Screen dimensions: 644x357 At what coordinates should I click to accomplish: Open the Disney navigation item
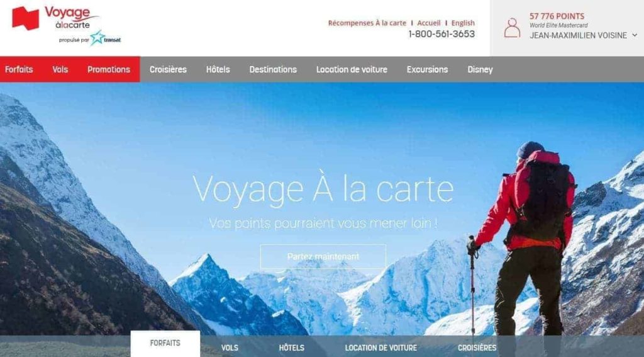(480, 69)
